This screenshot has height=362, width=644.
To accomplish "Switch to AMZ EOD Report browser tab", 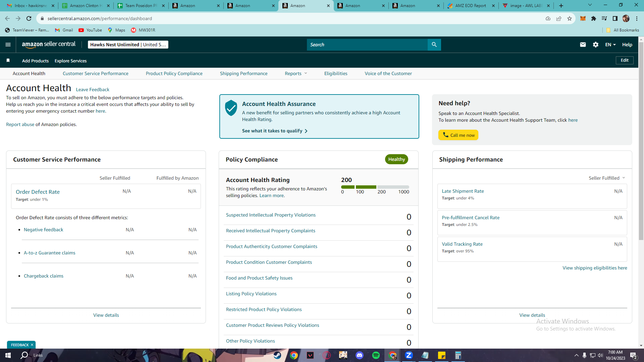I will (471, 6).
